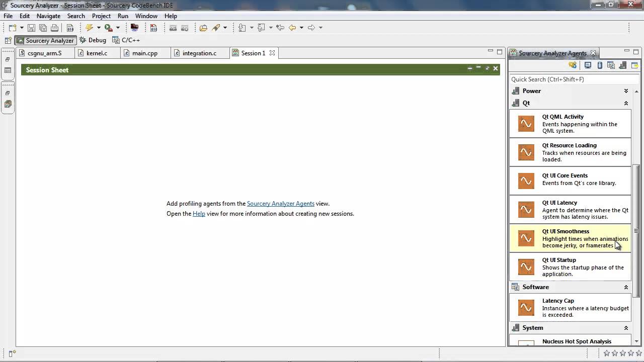Switch to the integration.c editor tab
Image resolution: width=644 pixels, height=362 pixels.
pos(199,53)
